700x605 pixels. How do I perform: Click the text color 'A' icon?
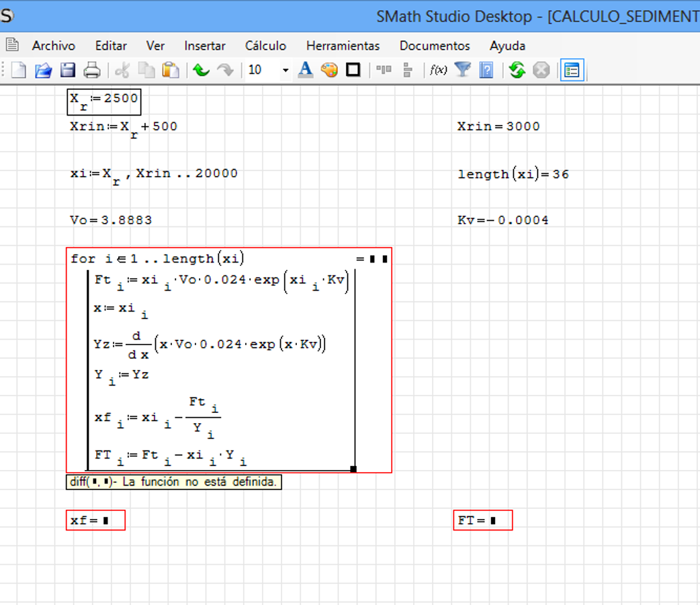pos(305,70)
